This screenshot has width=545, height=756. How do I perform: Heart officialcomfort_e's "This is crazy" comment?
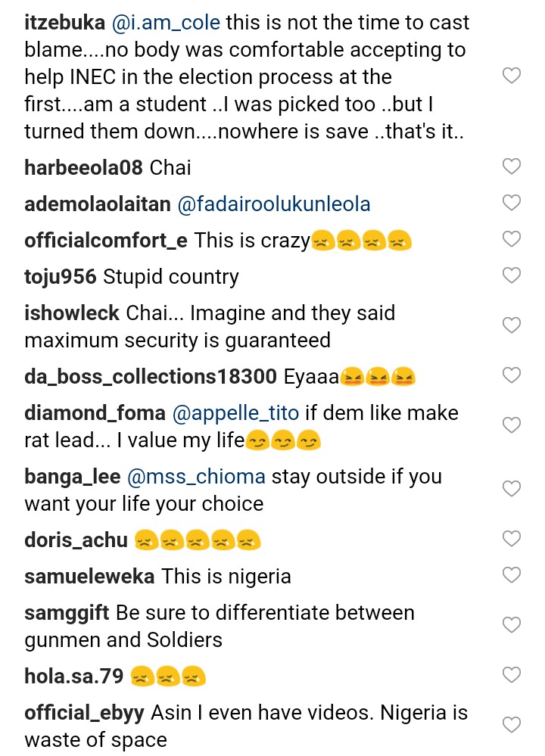point(512,239)
